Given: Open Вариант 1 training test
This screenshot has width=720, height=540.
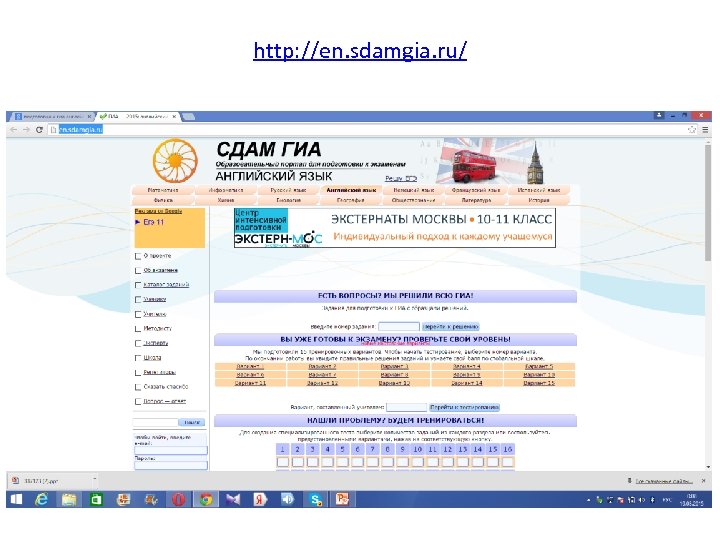Looking at the screenshot, I should click(x=250, y=366).
